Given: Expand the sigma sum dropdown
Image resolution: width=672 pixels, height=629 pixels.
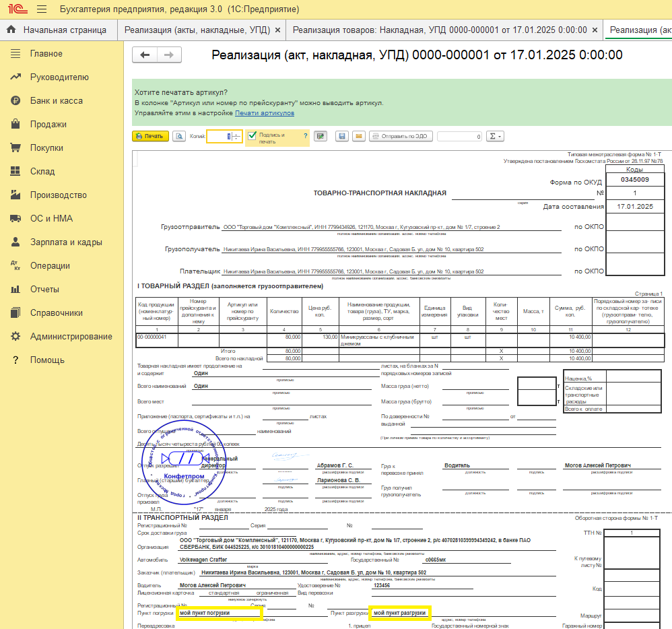Looking at the screenshot, I should [495, 136].
